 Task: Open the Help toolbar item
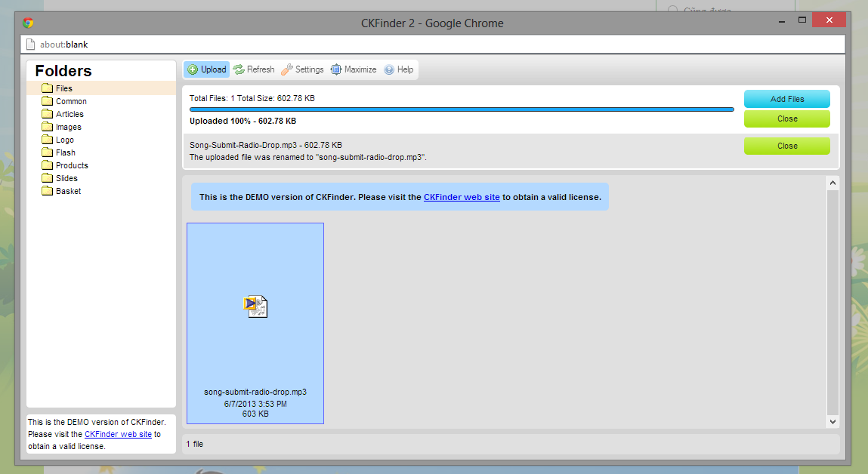click(399, 69)
